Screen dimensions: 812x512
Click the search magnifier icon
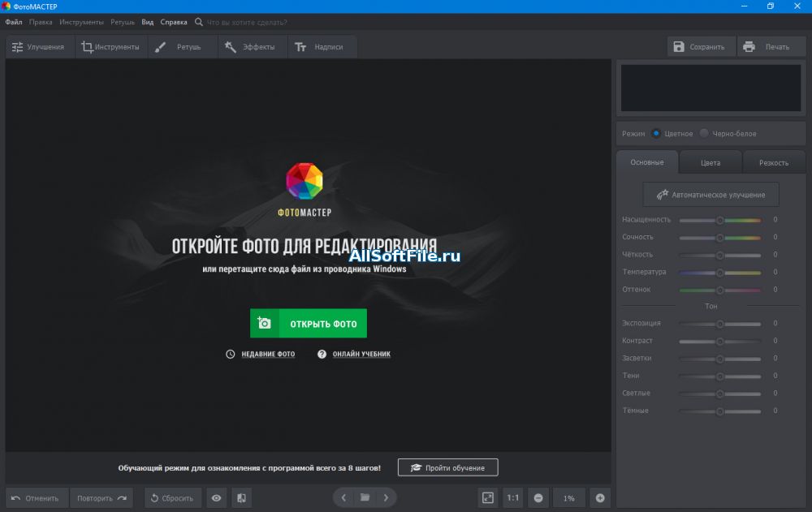click(198, 22)
